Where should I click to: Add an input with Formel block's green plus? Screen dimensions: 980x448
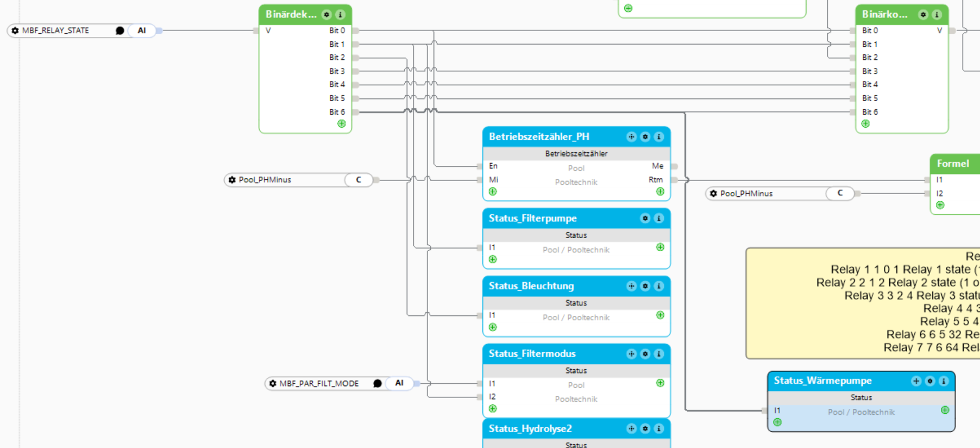pyautogui.click(x=940, y=206)
